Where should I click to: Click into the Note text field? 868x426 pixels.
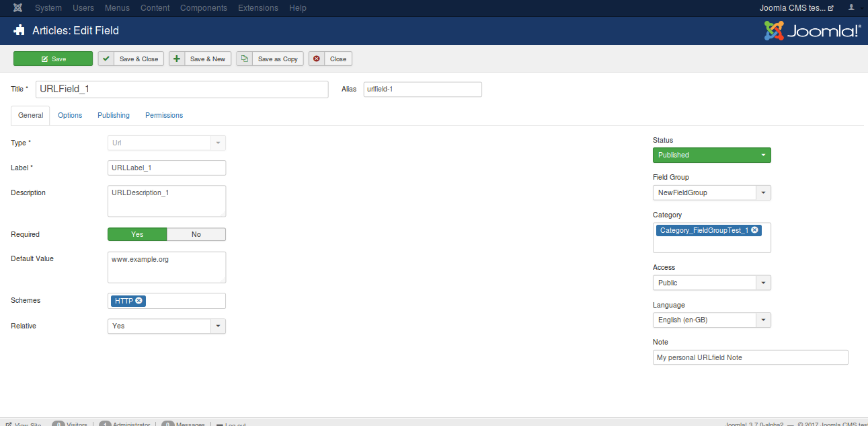click(x=750, y=357)
